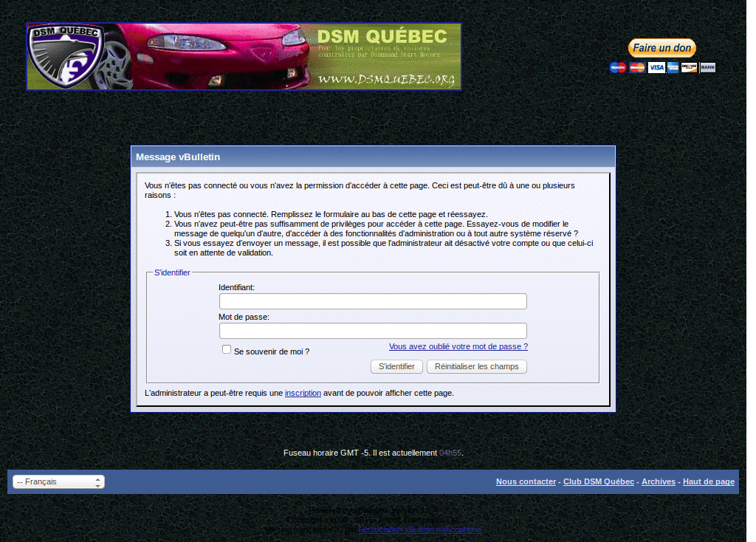Click the BANK payment icon
Screen dimensions: 756x542
pyautogui.click(x=708, y=67)
